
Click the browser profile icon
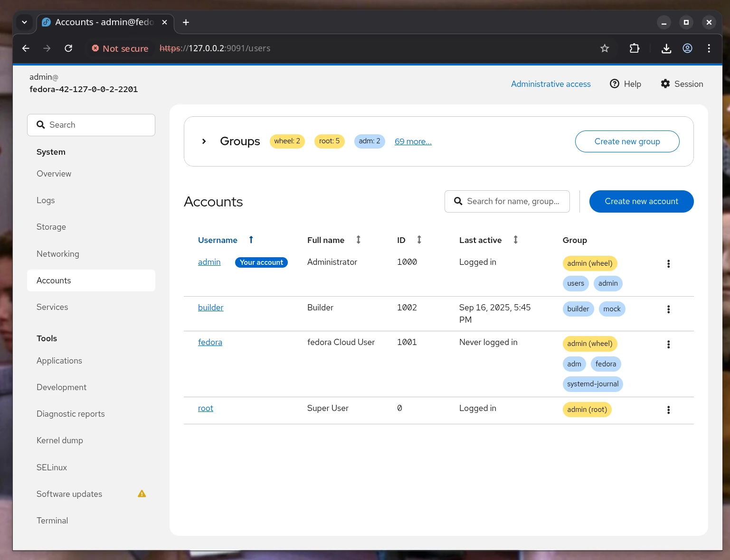click(687, 48)
